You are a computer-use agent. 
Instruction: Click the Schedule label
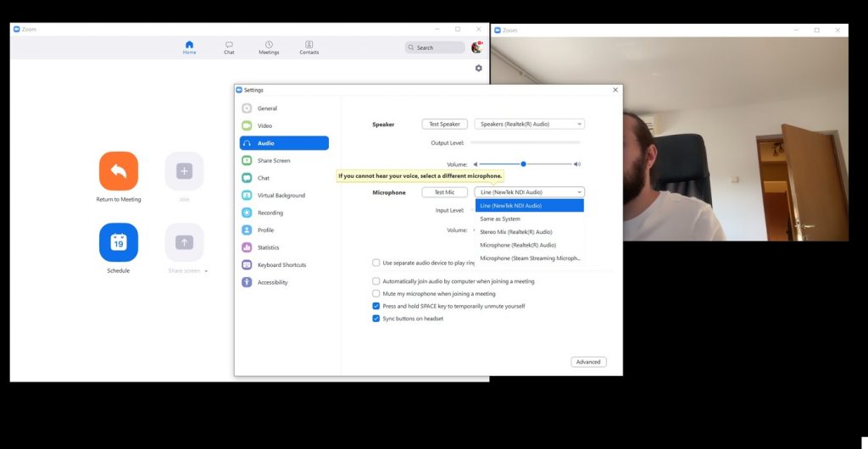point(119,271)
